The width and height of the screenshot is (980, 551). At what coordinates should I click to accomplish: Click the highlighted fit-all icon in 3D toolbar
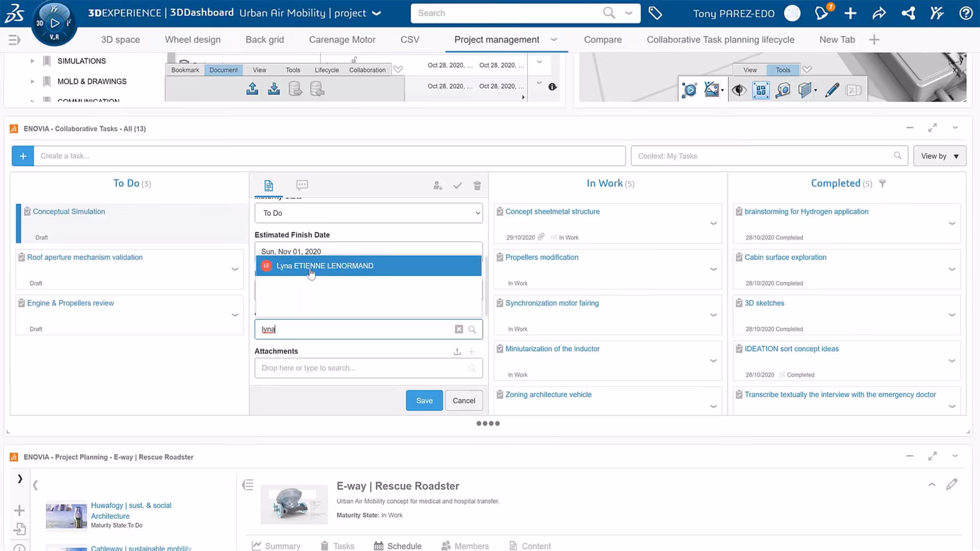point(761,90)
